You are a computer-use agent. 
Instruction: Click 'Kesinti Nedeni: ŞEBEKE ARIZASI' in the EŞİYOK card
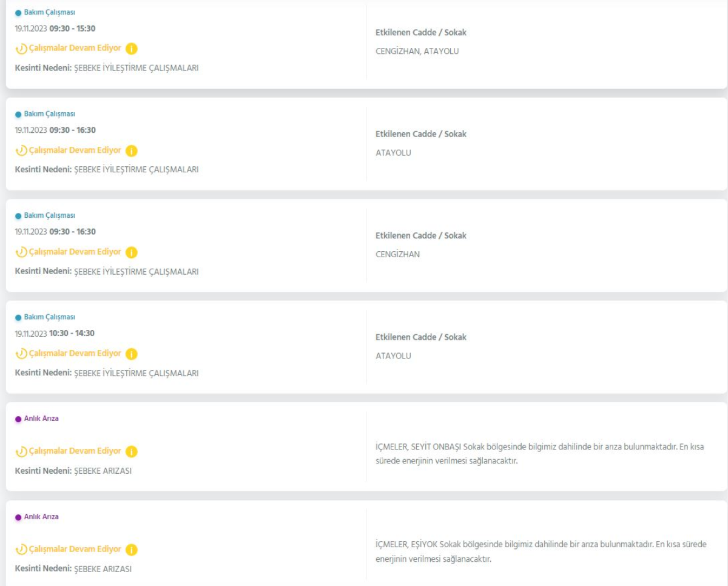pyautogui.click(x=73, y=569)
